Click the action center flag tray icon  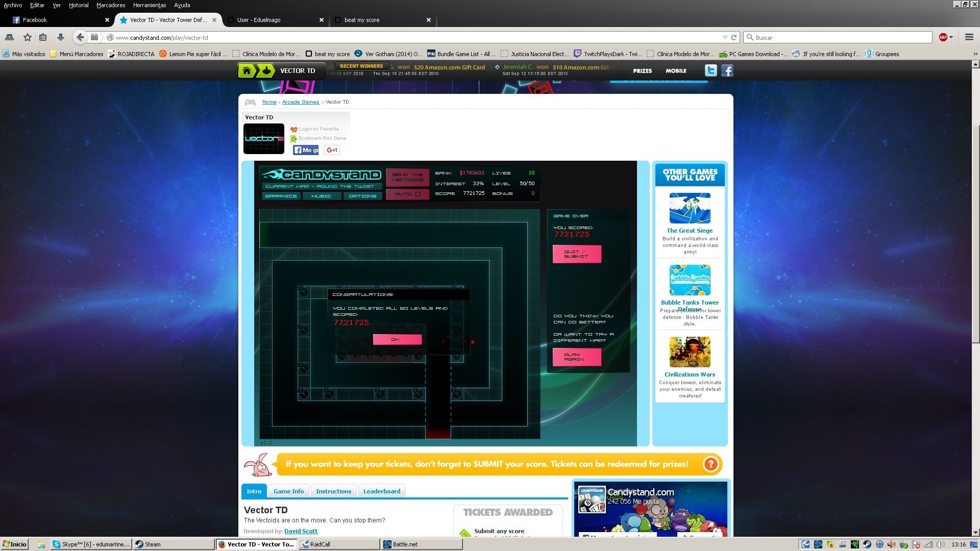tap(916, 544)
